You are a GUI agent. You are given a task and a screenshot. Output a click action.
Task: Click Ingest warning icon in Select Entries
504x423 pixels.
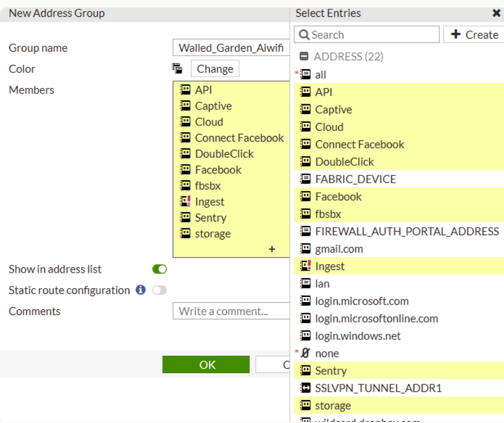[306, 266]
